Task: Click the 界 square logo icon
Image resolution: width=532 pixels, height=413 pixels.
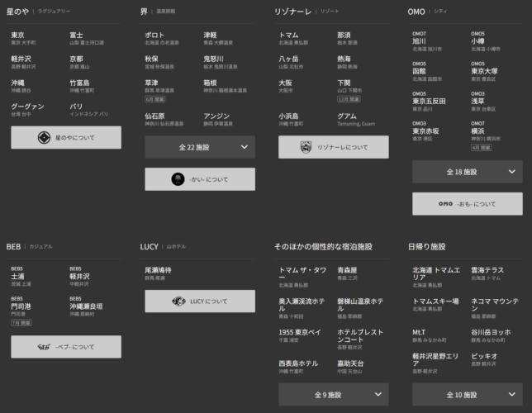Action: [x=177, y=179]
